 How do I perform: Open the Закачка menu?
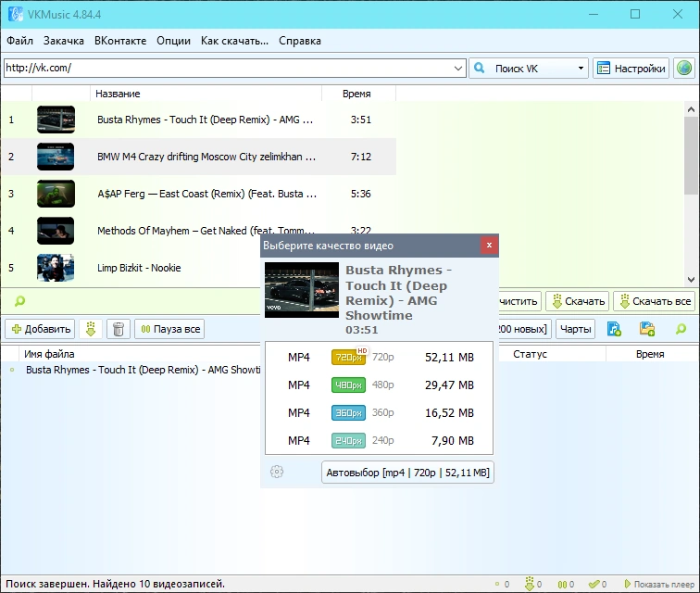[63, 41]
